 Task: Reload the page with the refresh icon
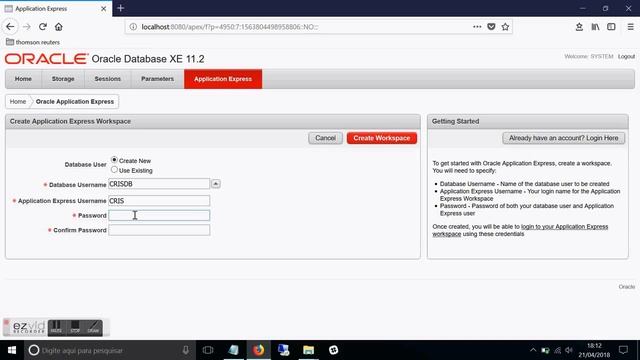coord(42,27)
